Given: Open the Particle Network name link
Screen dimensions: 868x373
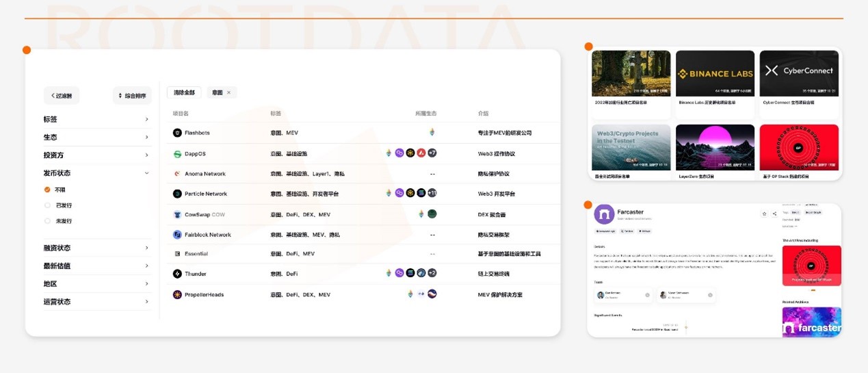Looking at the screenshot, I should (x=206, y=194).
